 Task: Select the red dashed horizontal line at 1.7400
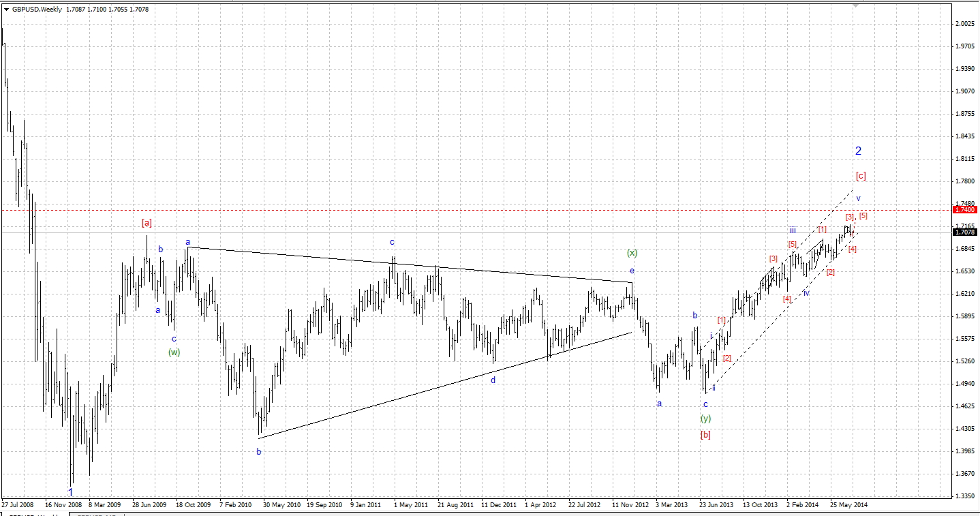coord(476,211)
